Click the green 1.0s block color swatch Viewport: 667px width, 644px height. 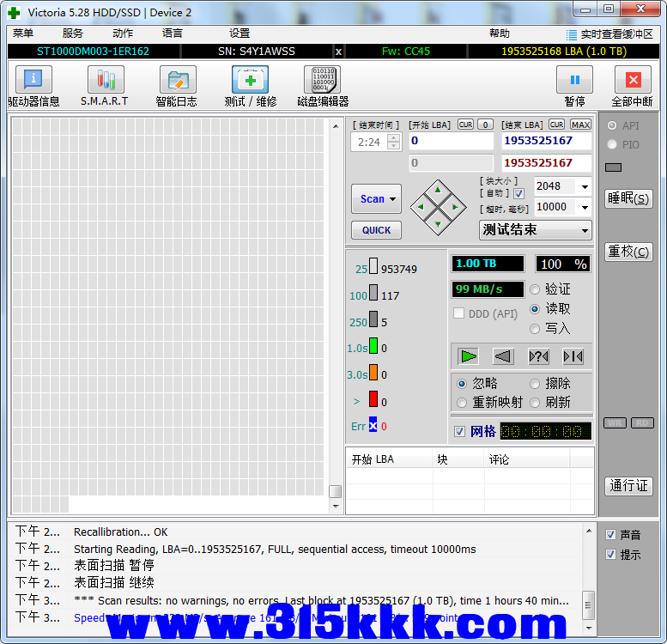pyautogui.click(x=373, y=348)
